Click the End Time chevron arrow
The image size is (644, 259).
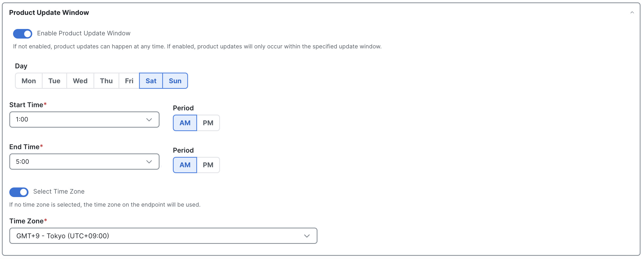click(x=149, y=162)
